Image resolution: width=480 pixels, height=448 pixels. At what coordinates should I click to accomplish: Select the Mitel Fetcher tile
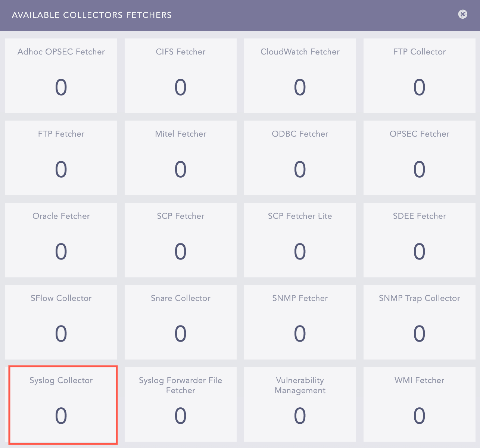[180, 158]
